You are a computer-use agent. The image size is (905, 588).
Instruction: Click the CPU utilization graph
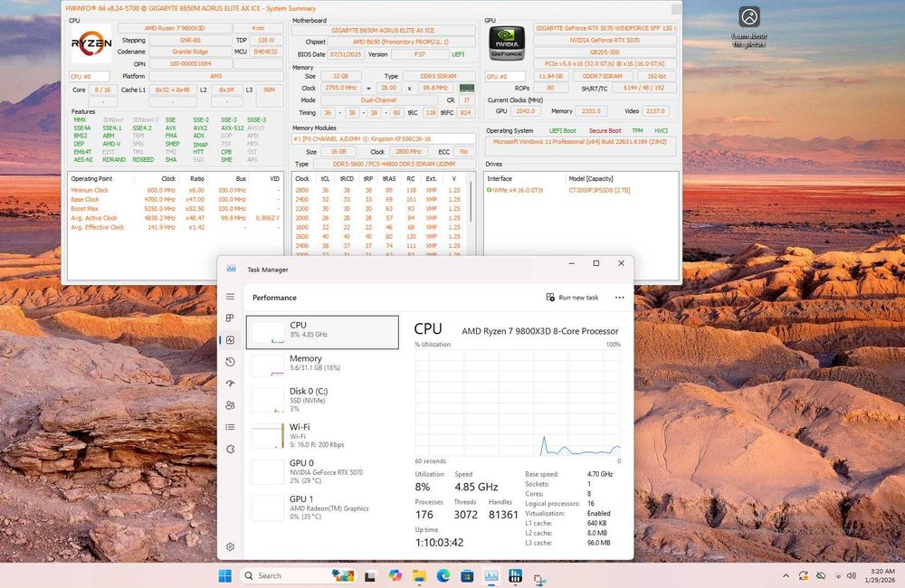[x=518, y=403]
